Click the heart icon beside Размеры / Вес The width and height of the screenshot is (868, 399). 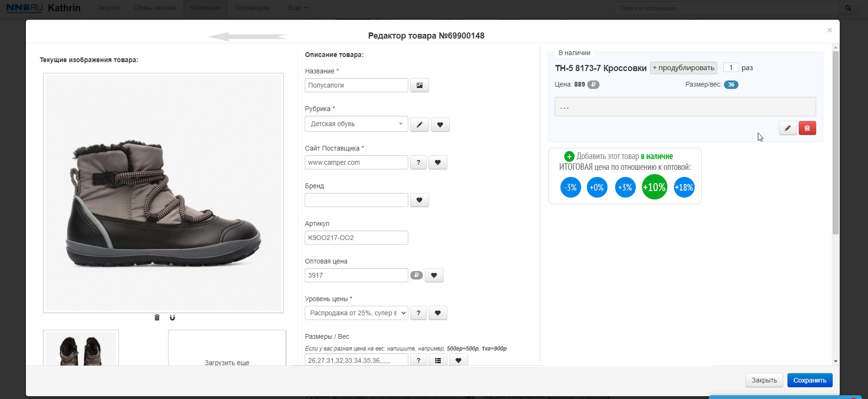(458, 360)
